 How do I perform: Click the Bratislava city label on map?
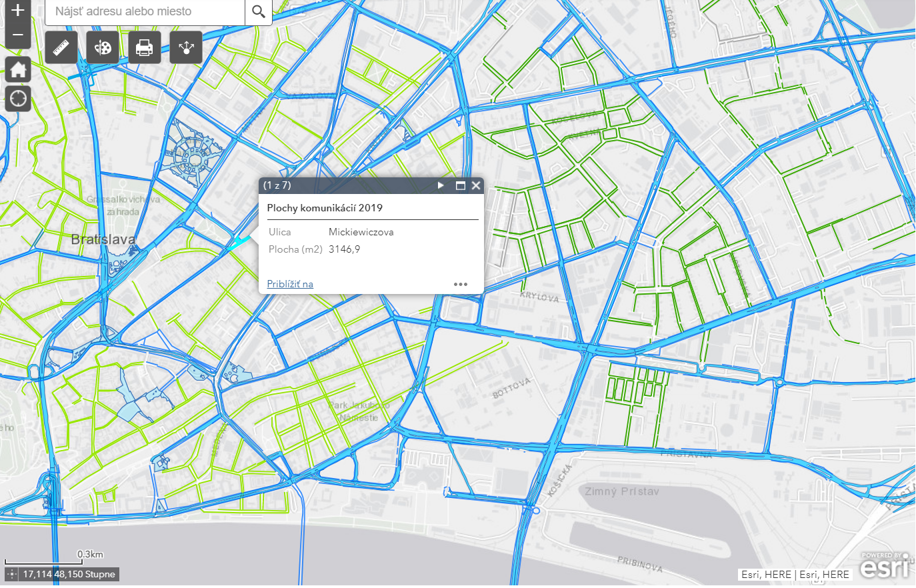103,239
